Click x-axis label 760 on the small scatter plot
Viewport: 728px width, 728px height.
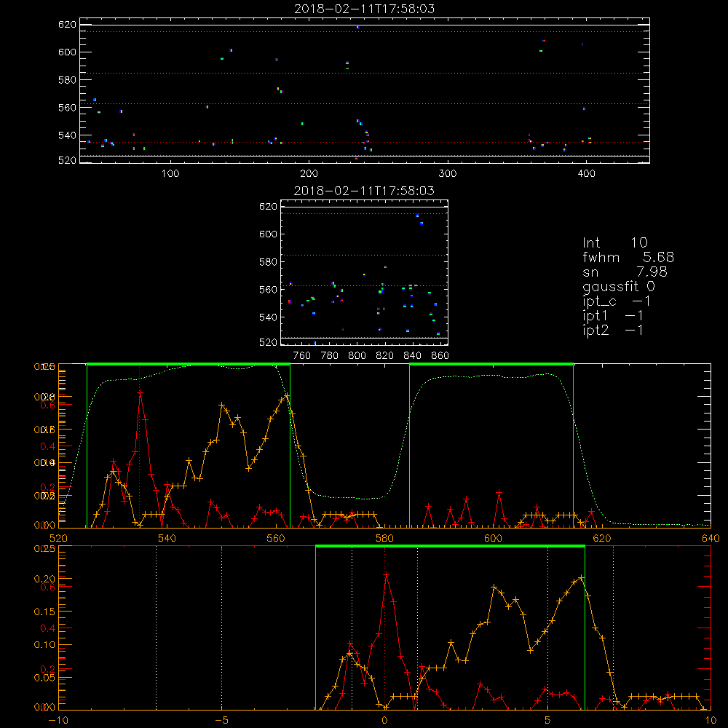pos(302,356)
